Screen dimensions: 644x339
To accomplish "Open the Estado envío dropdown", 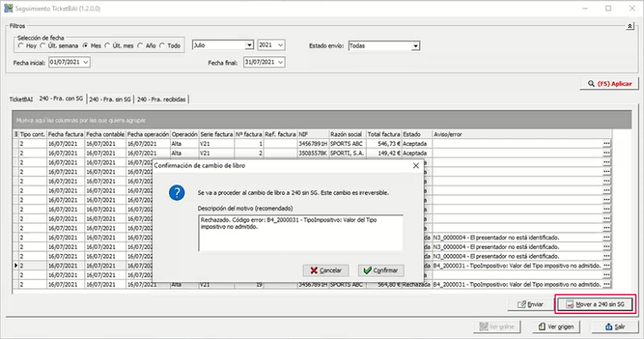I will click(x=416, y=46).
